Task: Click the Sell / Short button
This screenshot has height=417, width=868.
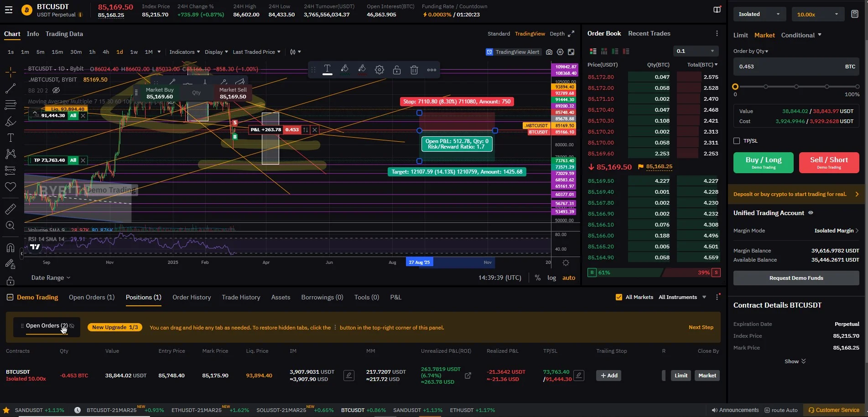Action: coord(829,163)
